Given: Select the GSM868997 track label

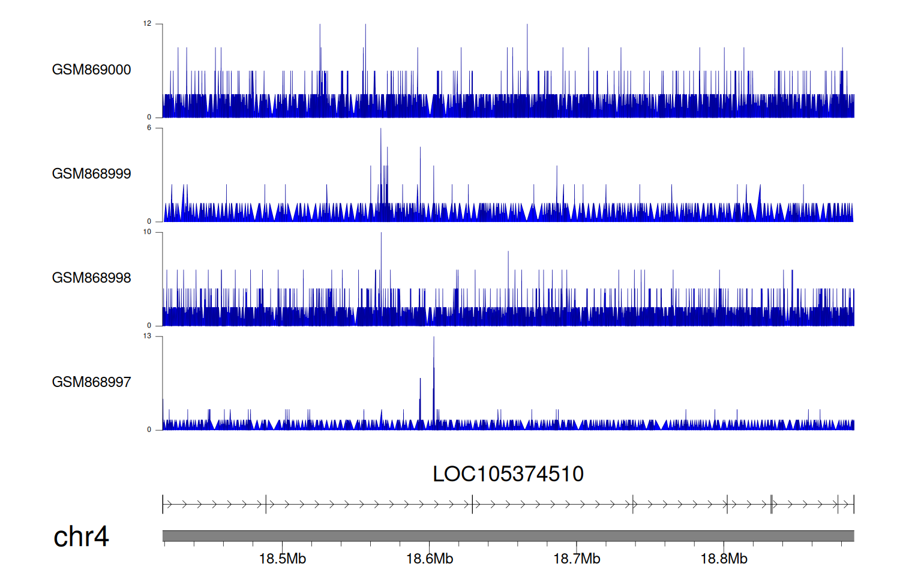Looking at the screenshot, I should 91,382.
